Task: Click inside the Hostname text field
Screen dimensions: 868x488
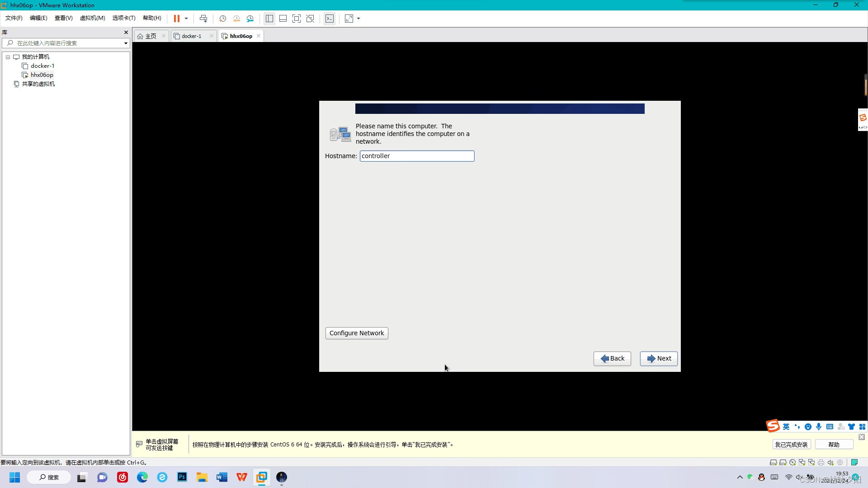Action: click(416, 156)
